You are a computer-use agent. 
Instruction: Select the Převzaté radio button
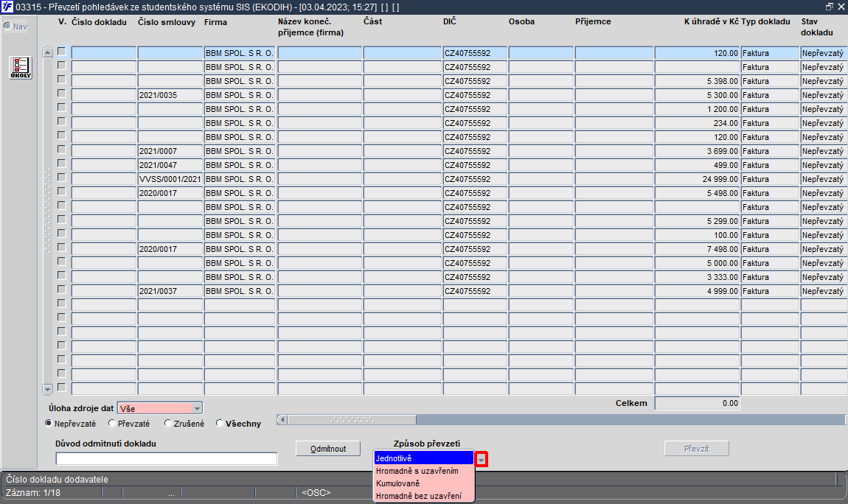coord(112,424)
